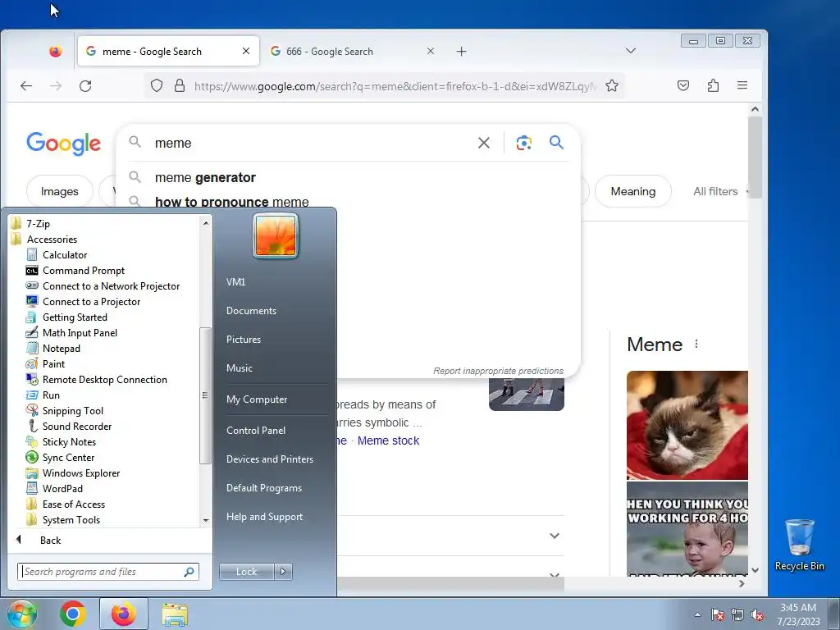The image size is (840, 630).
Task: Reload the page in Firefox
Action: coord(85,85)
